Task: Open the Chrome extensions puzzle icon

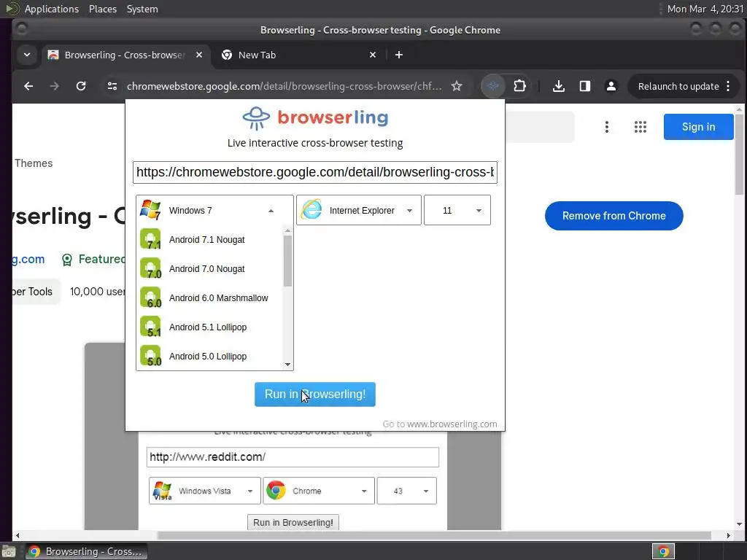Action: click(x=519, y=86)
